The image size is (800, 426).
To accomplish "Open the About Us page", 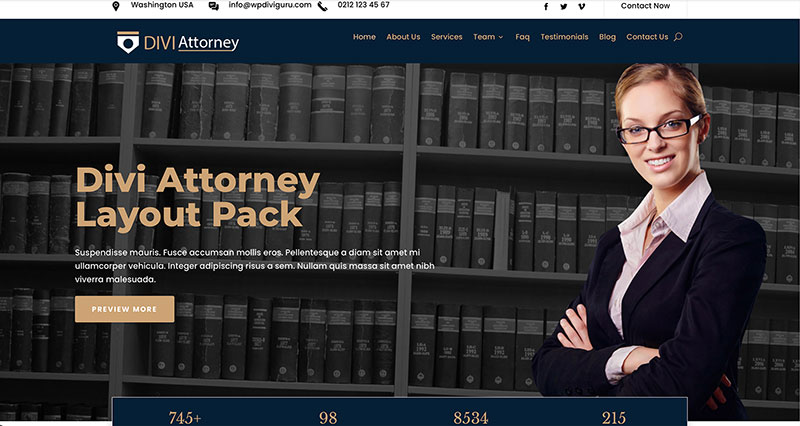I will coord(403,37).
